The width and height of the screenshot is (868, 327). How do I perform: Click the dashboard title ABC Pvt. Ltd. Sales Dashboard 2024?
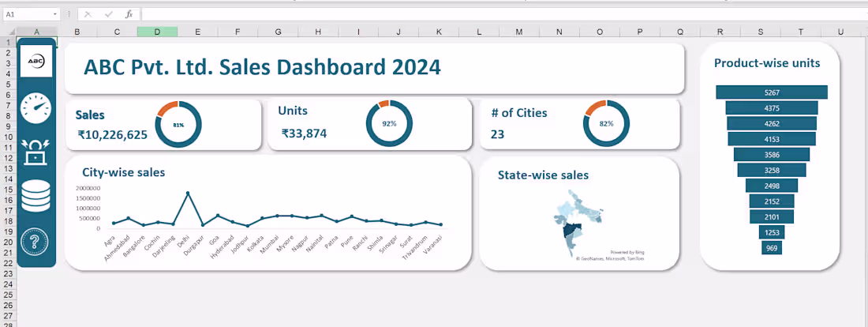tap(263, 67)
